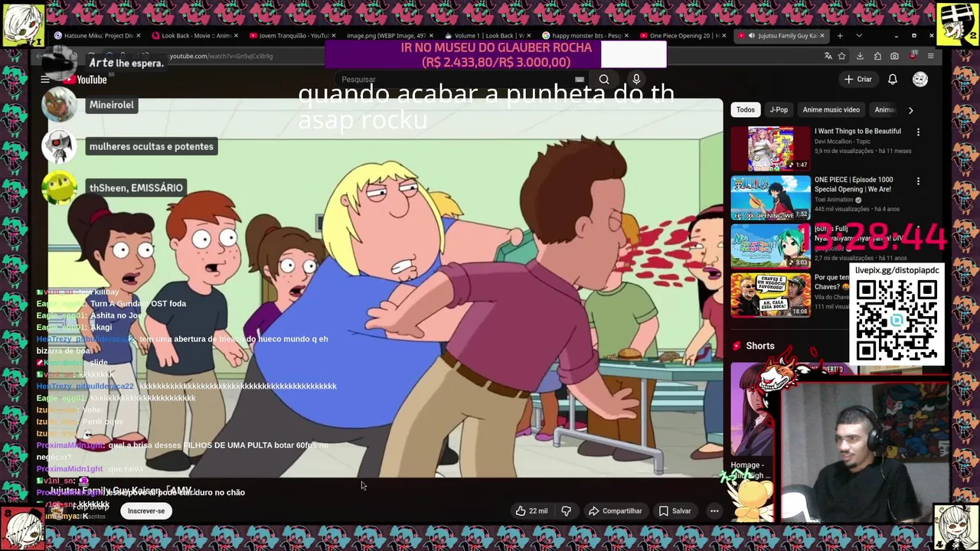
Task: Open the Homage Shorts video thumbnail
Action: pyautogui.click(x=754, y=409)
